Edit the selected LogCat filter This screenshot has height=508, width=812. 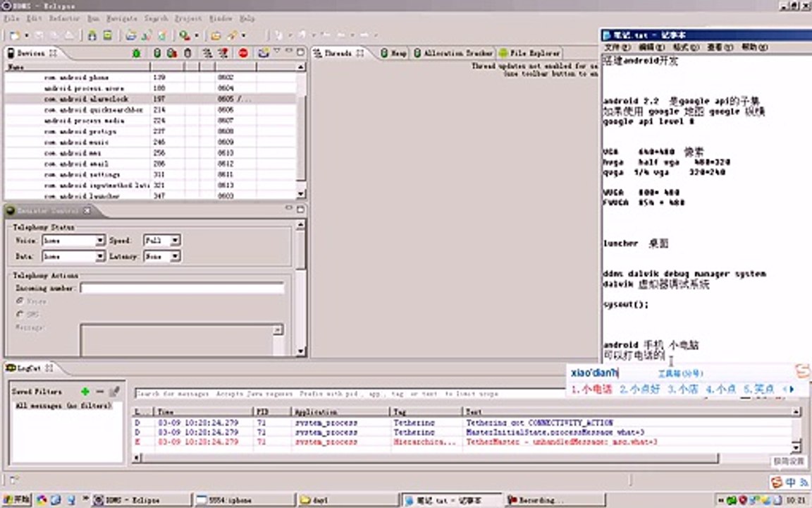[x=114, y=392]
